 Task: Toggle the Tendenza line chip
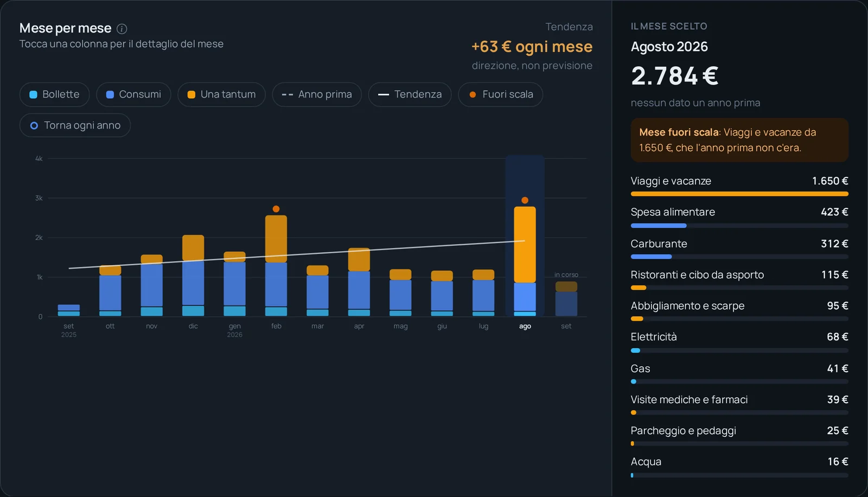pyautogui.click(x=410, y=94)
